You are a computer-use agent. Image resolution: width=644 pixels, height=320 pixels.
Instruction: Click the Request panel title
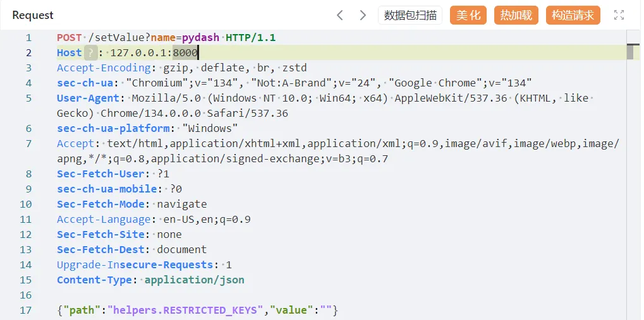tap(33, 15)
